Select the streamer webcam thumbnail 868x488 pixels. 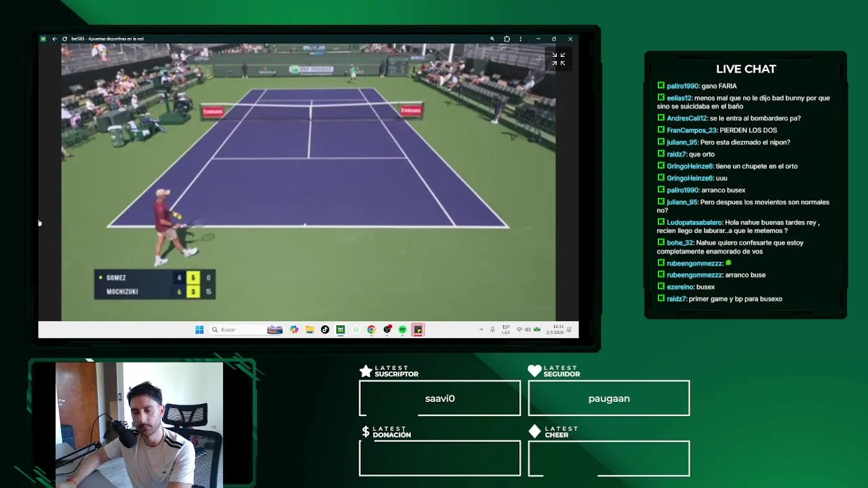(139, 424)
